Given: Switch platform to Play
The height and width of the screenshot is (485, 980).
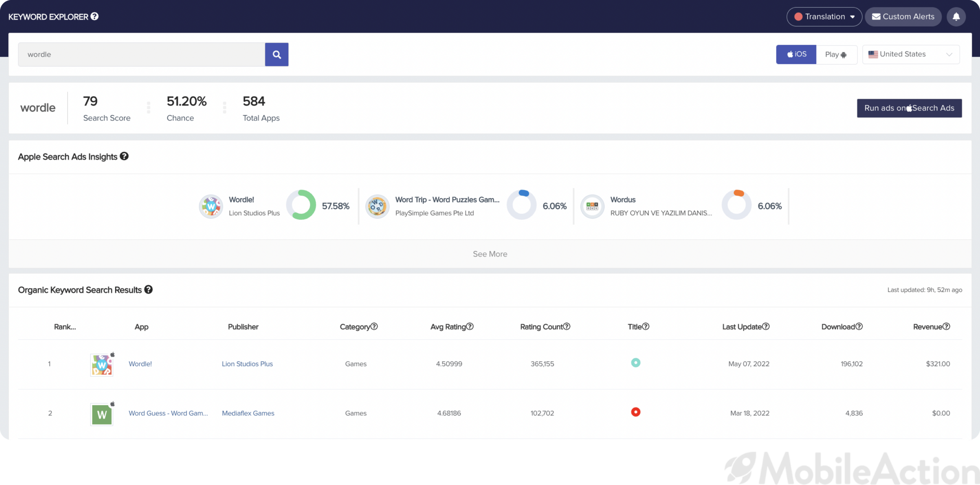Looking at the screenshot, I should pos(836,54).
